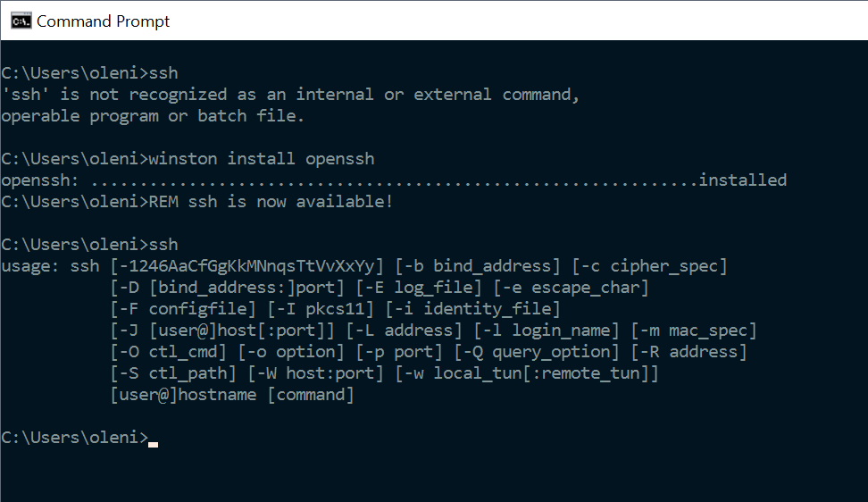The image size is (868, 502).
Task: Click the '[-l login_name]' option text
Action: coord(547,330)
